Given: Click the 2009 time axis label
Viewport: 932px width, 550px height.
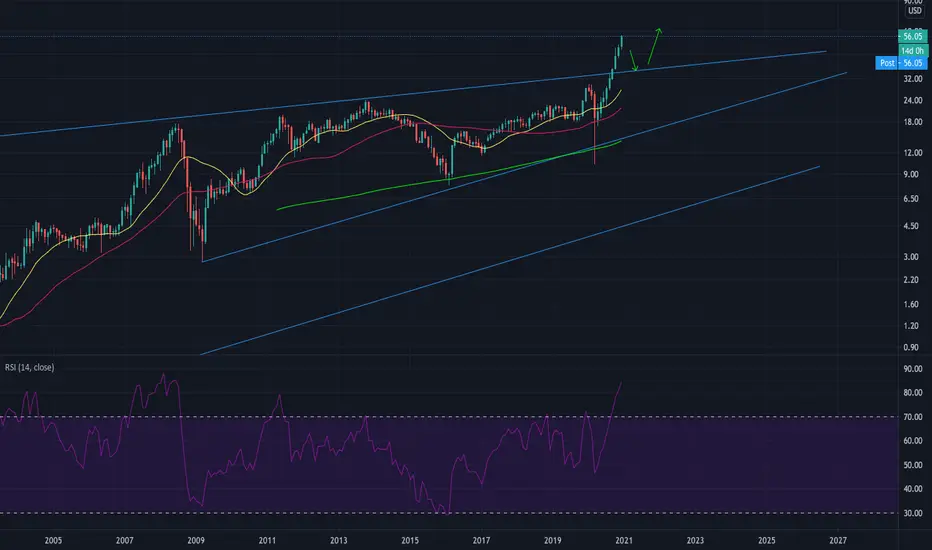Looking at the screenshot, I should (x=196, y=540).
